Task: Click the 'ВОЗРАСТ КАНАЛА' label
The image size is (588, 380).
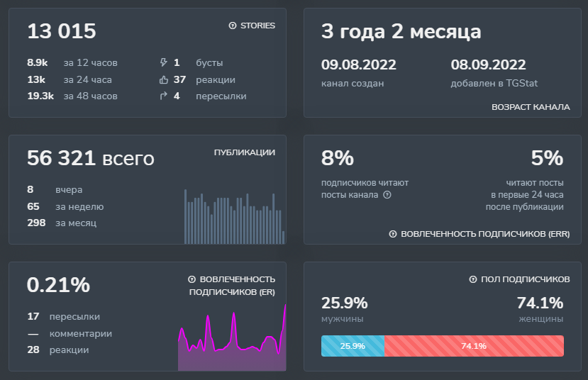Action: click(x=531, y=107)
